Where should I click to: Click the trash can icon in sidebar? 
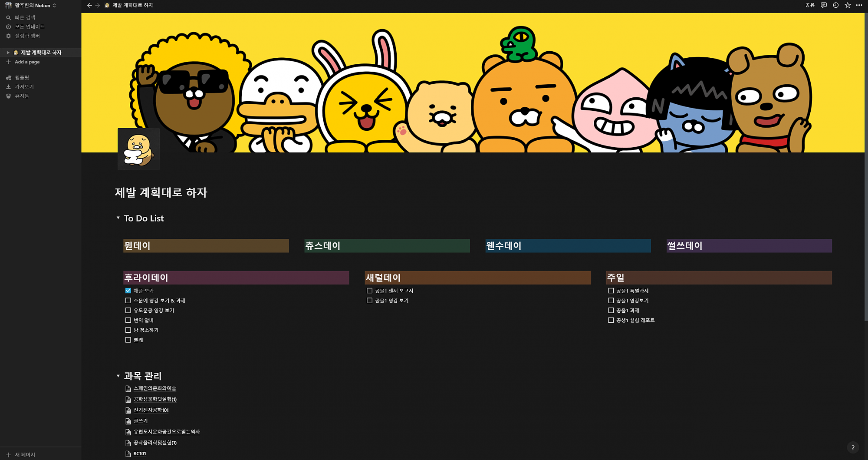coord(8,96)
